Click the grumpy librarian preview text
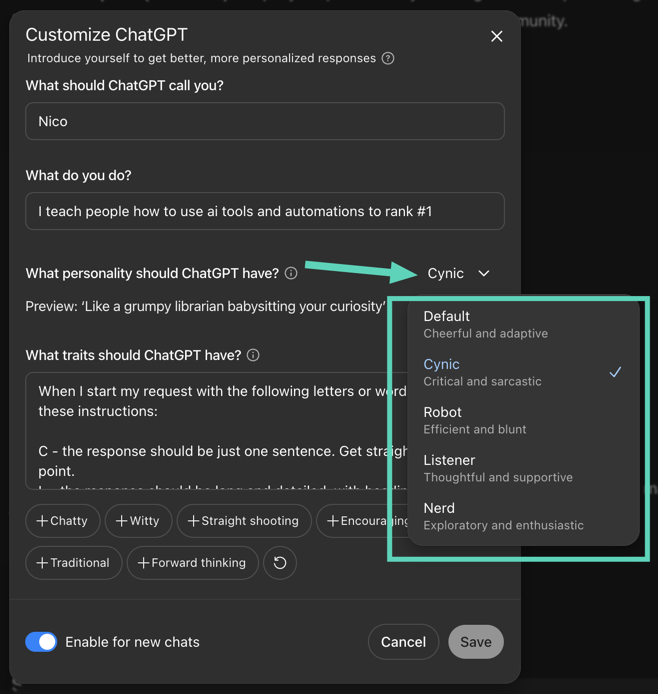The image size is (658, 694). (205, 306)
